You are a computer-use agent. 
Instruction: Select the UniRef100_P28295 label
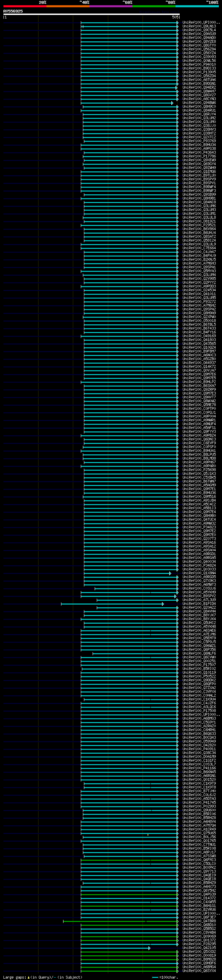[199, 944]
